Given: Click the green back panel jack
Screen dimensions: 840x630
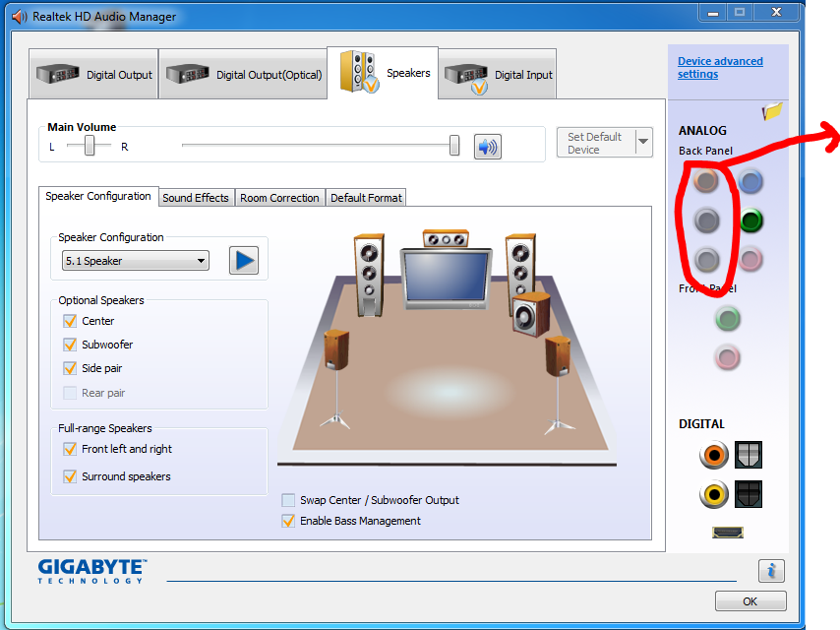Looking at the screenshot, I should pos(751,220).
